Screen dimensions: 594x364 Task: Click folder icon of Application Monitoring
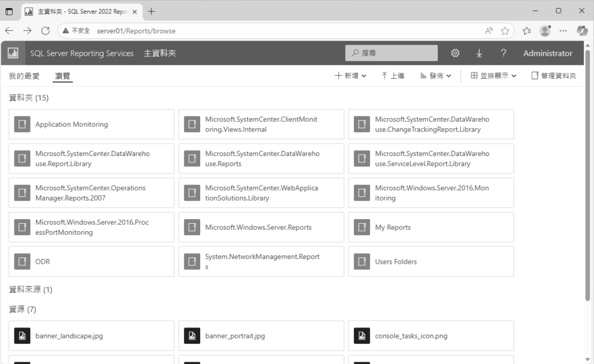pos(22,124)
